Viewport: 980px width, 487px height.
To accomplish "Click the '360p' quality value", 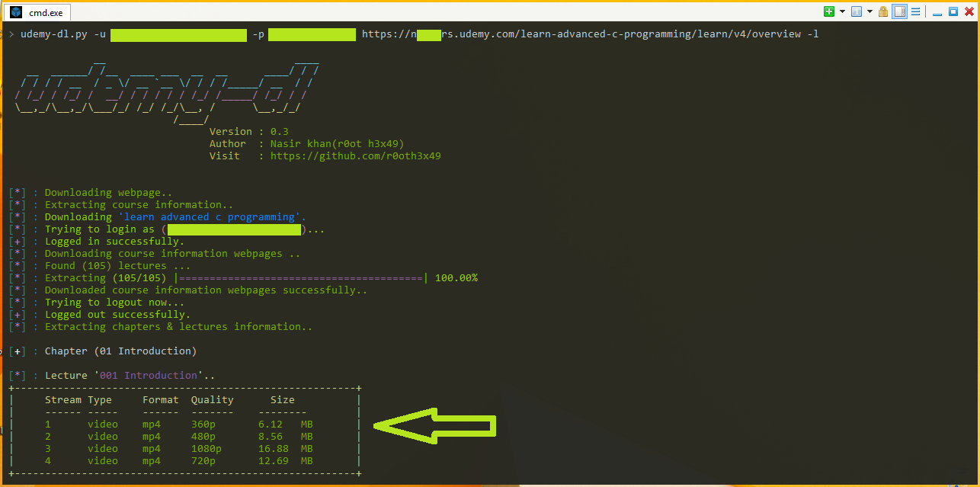I will point(203,425).
